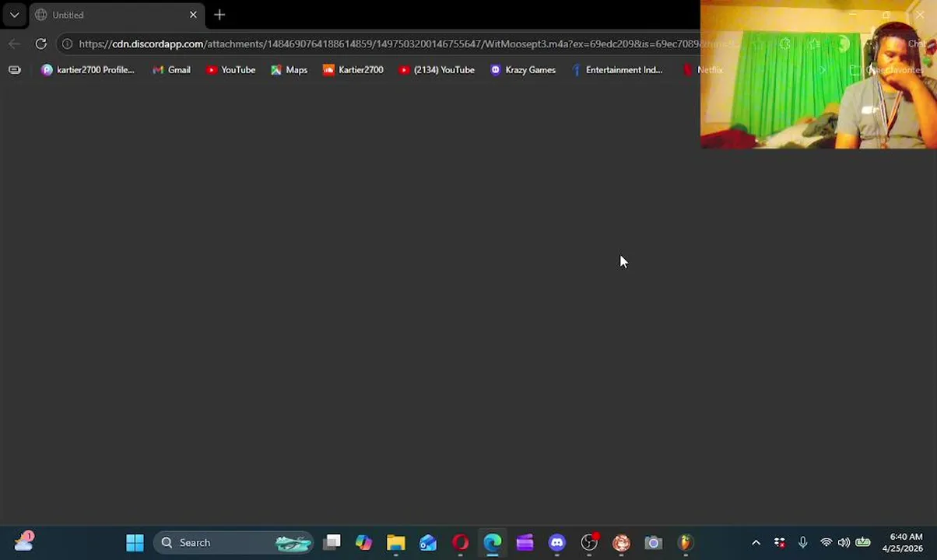Click the microphone tray icon
The image size is (937, 560).
coord(802,542)
